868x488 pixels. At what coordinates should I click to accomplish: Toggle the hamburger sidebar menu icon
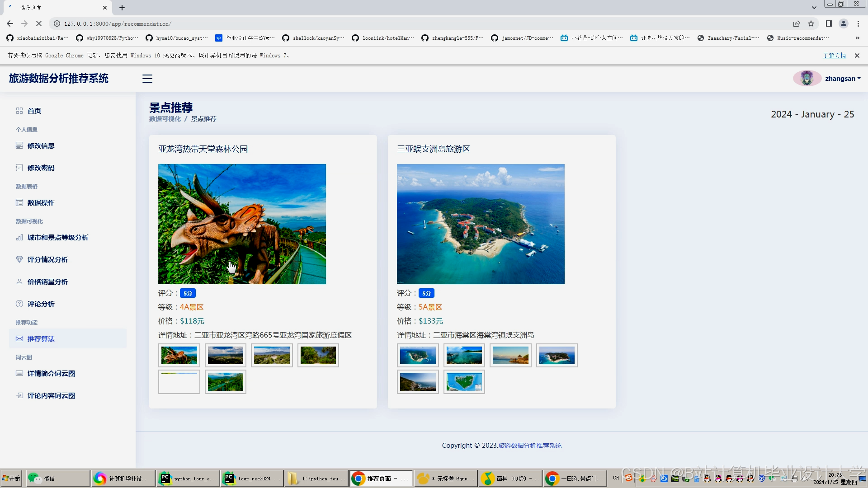click(x=147, y=79)
